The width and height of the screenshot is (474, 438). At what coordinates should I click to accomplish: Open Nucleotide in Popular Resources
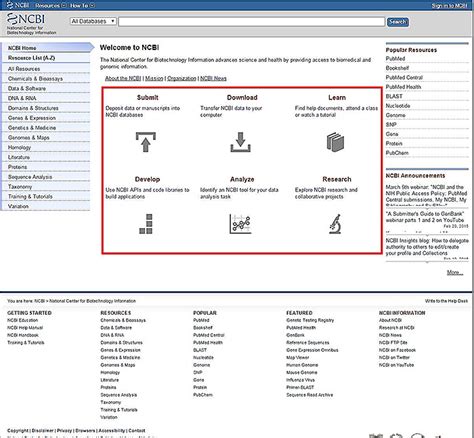398,106
